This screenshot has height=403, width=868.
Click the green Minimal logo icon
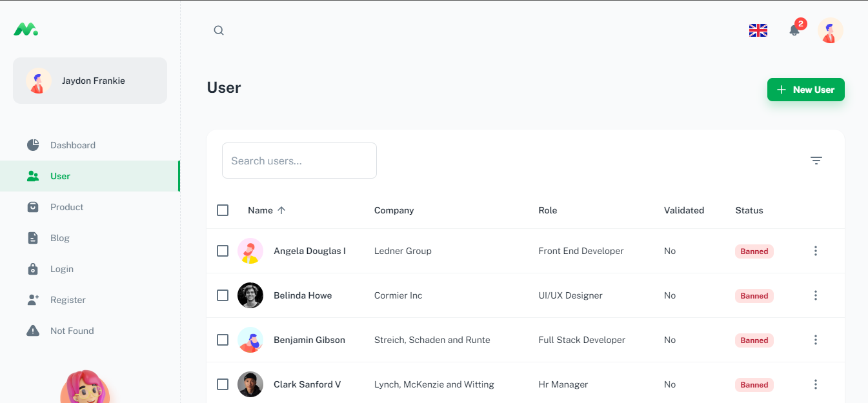(x=26, y=29)
